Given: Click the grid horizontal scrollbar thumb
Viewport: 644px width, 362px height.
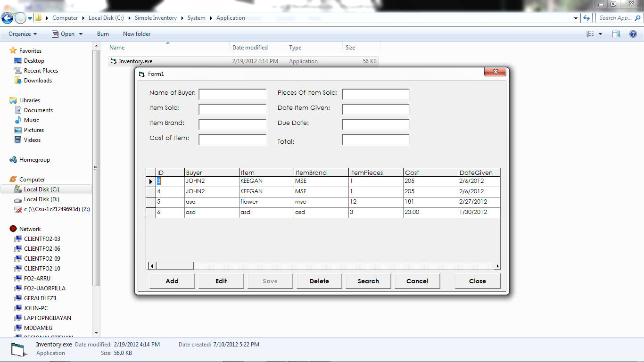Looking at the screenshot, I should 174,266.
